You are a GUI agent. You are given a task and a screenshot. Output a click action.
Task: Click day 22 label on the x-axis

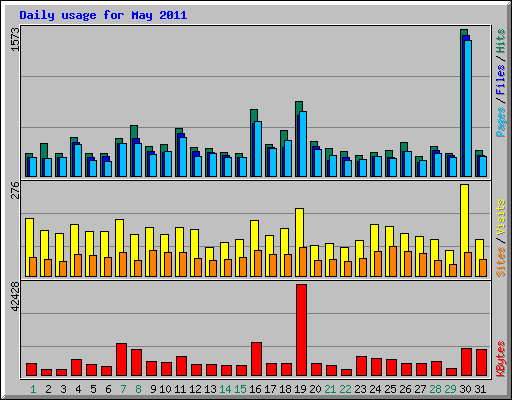pyautogui.click(x=345, y=389)
